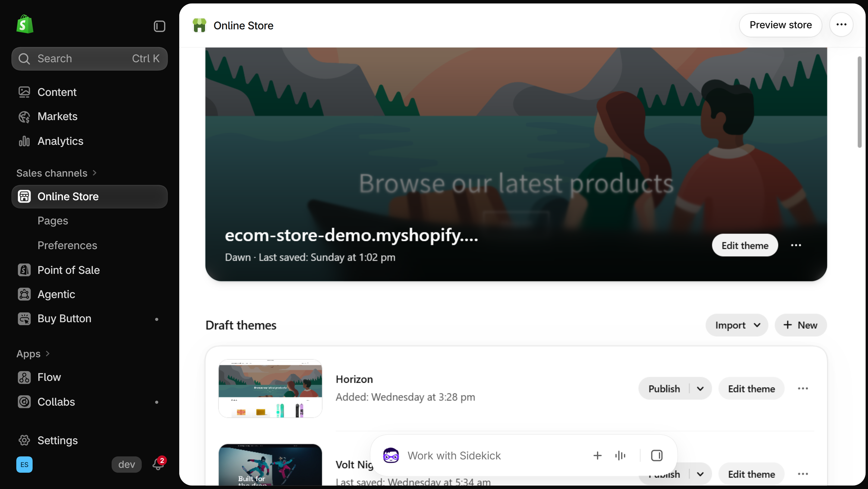Viewport: 868px width, 489px height.
Task: Click 'Added: Wednesday at 3:28 pm' text
Action: coord(405,397)
